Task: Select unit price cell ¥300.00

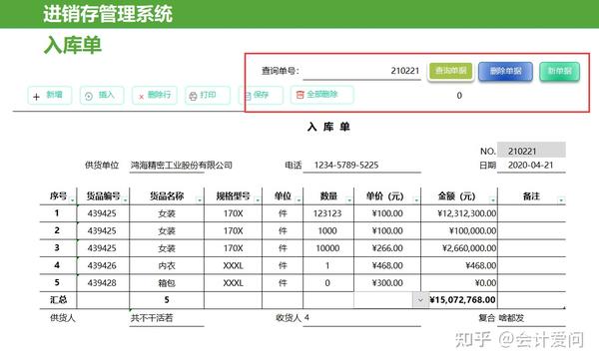Action: point(387,283)
